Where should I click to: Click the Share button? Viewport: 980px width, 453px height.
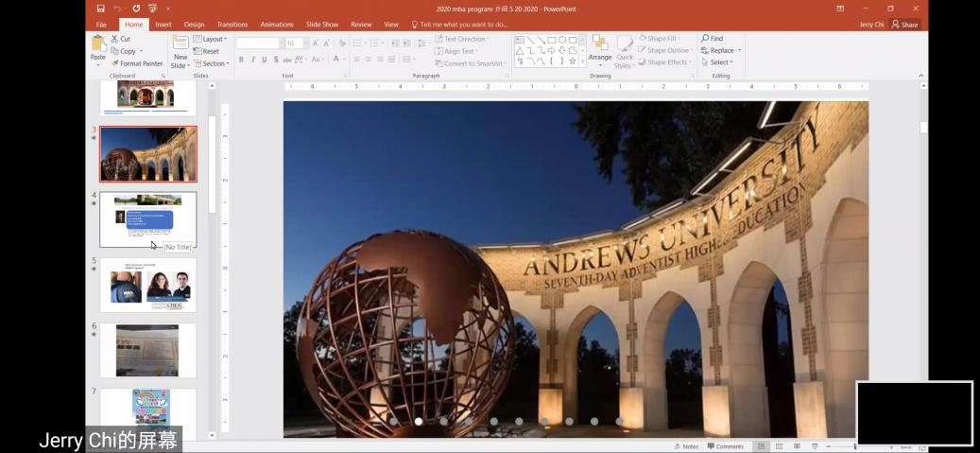pos(904,25)
